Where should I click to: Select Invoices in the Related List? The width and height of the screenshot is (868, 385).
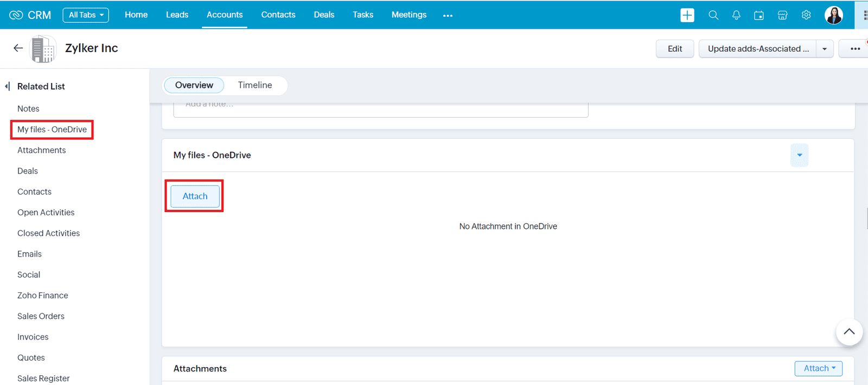tap(33, 337)
